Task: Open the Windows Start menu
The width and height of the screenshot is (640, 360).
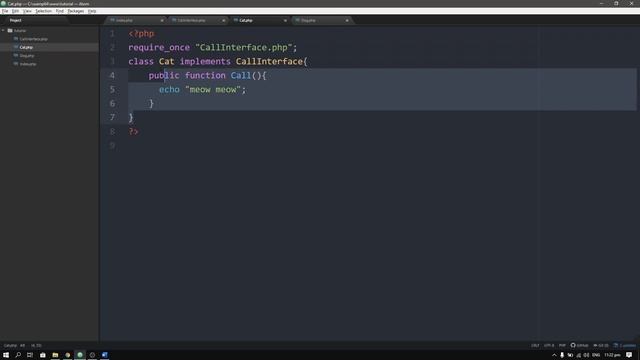Action: click(6, 355)
